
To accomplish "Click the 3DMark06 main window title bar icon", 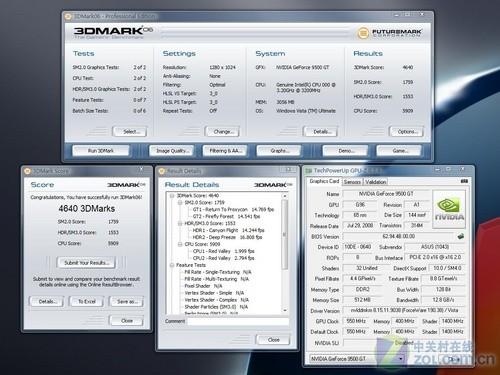I will click(x=68, y=16).
